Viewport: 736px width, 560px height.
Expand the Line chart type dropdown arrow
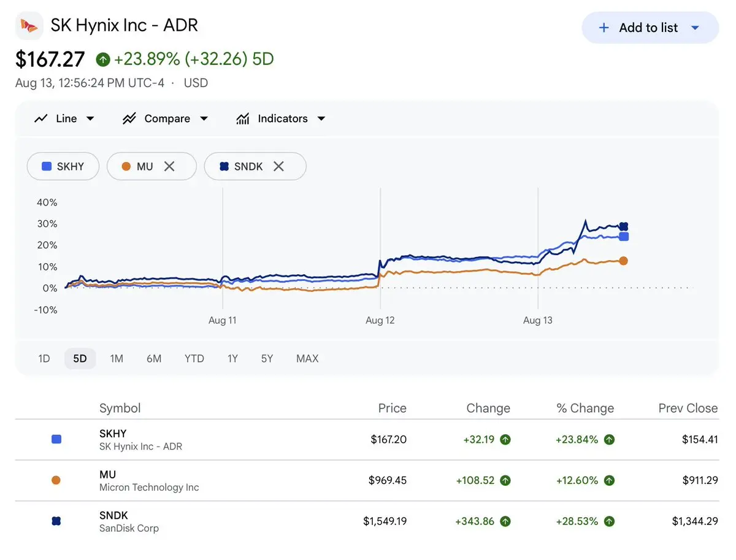point(90,119)
